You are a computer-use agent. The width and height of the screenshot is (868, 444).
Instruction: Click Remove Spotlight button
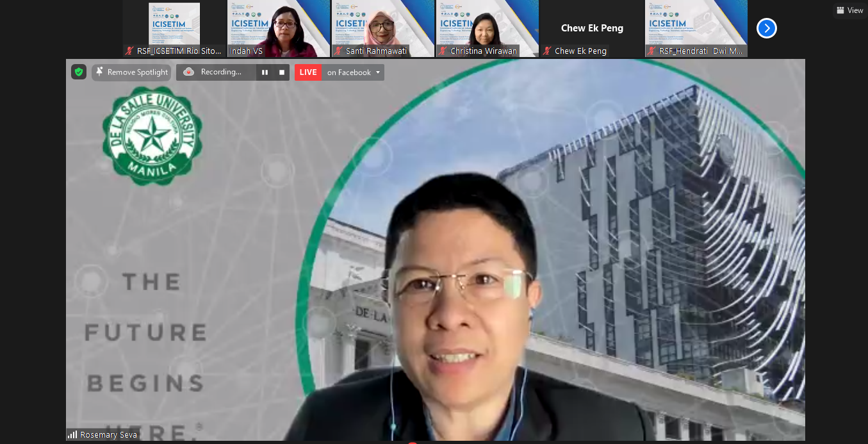click(131, 72)
